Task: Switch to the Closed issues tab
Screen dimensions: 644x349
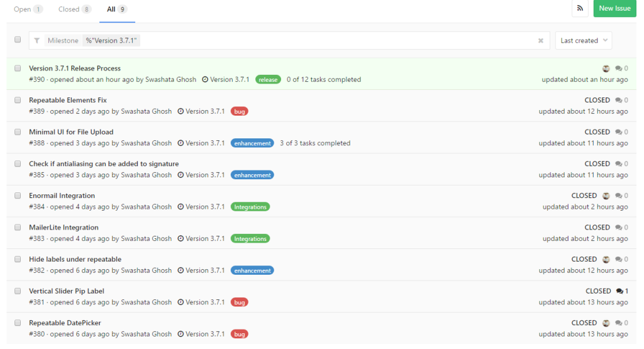Action: pos(74,9)
